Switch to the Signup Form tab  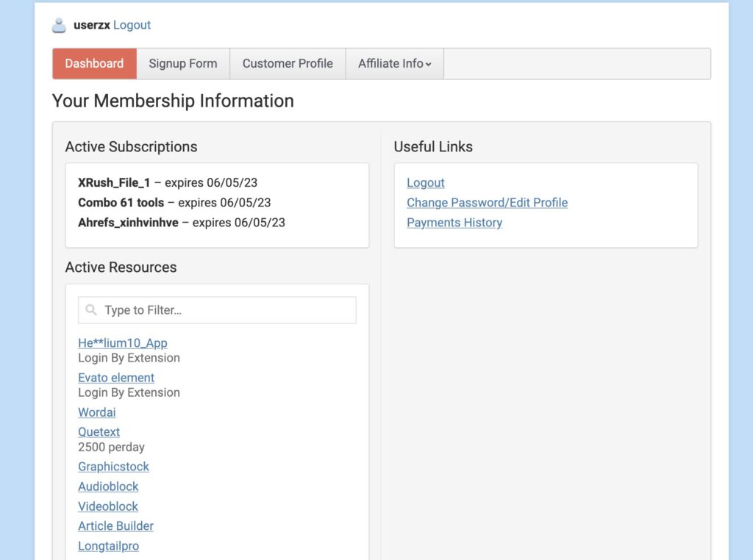click(x=183, y=63)
